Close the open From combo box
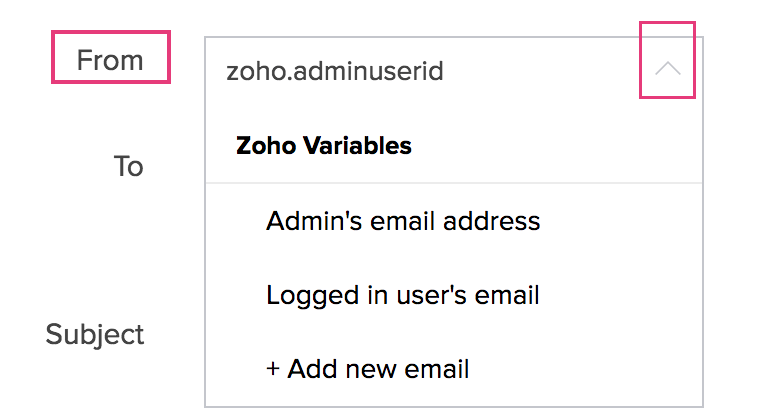The height and width of the screenshot is (416, 780). coord(667,70)
